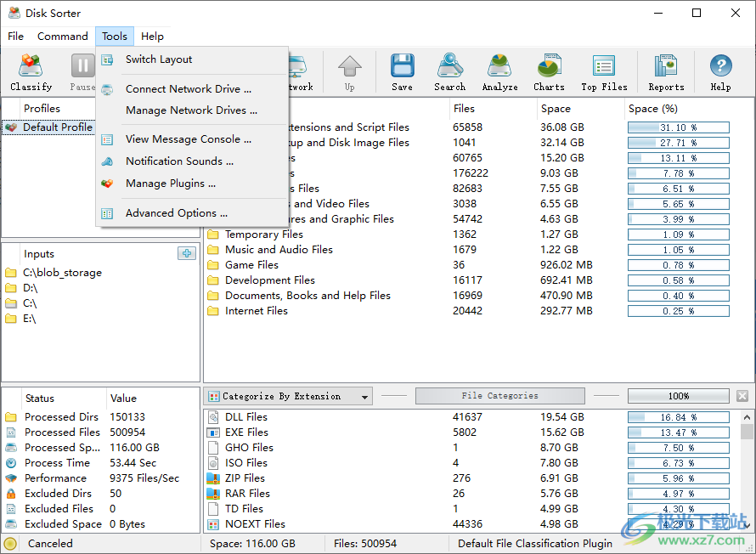Screen dimensions: 756x554
Task: Select the NOEXT Files row
Action: [x=472, y=524]
